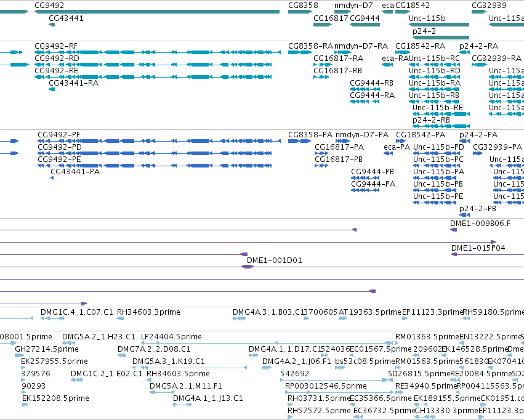Select the DMG5A.3_1.K19.C1 EST label
This screenshot has height=420, width=524.
(169, 361)
